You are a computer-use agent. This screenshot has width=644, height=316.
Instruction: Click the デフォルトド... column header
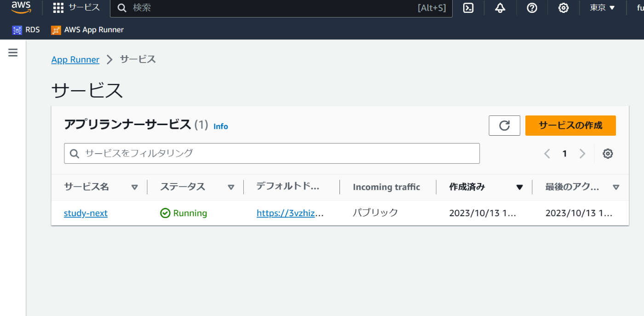pyautogui.click(x=287, y=187)
